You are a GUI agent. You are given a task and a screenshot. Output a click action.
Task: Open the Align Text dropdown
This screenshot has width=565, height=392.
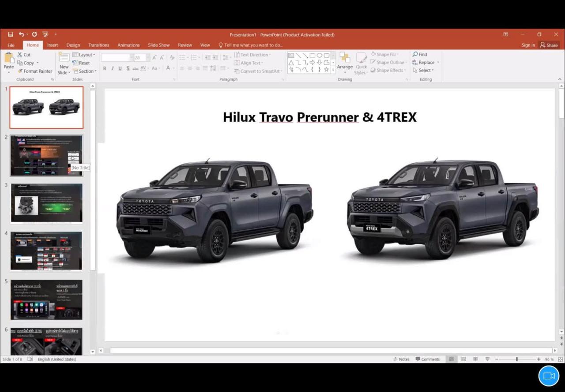[249, 63]
